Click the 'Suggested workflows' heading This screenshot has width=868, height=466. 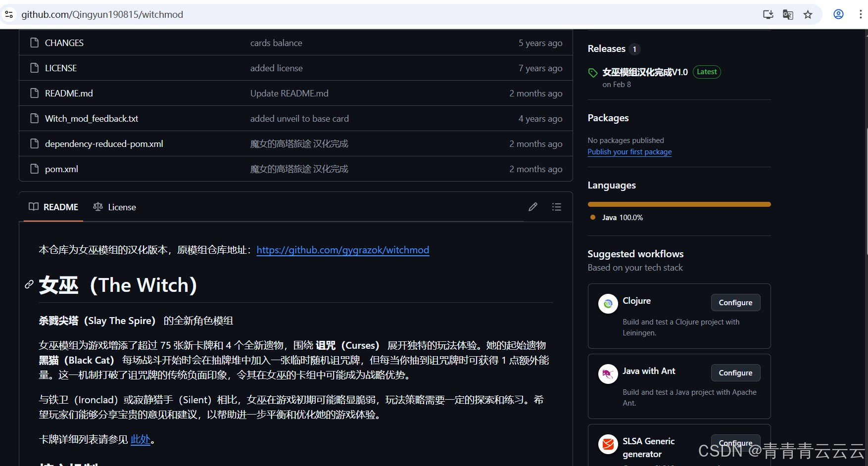click(635, 254)
